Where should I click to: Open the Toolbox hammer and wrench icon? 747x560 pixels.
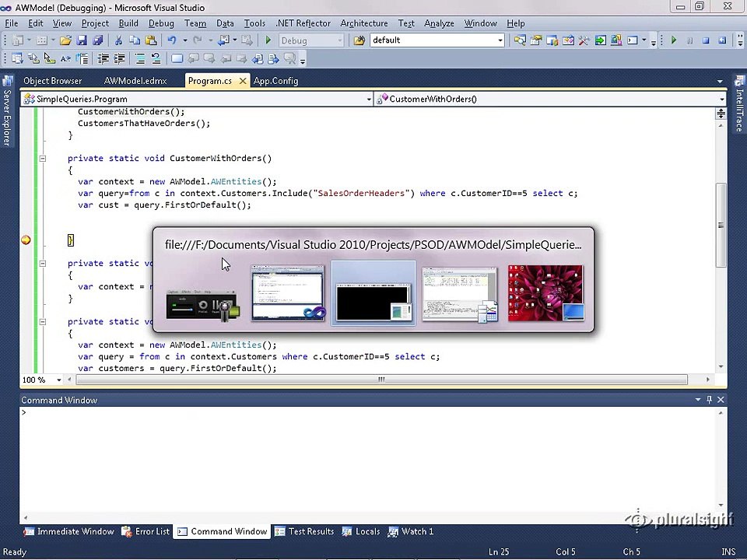coord(584,41)
